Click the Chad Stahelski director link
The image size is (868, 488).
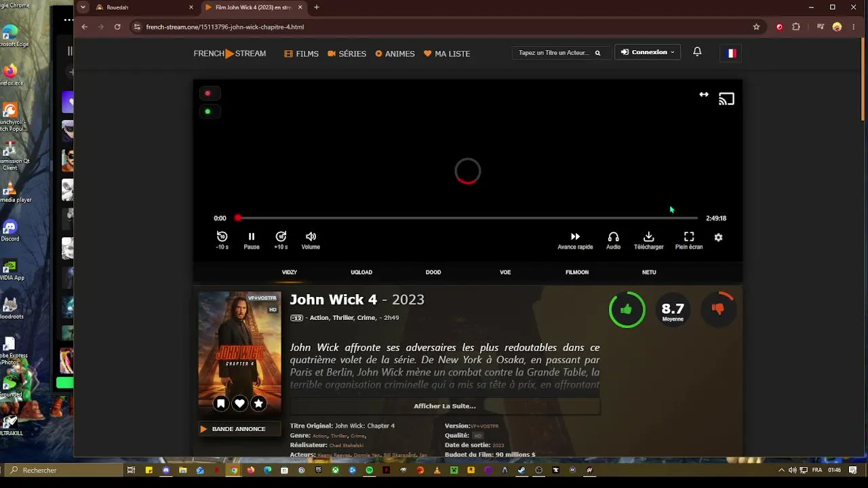pos(347,445)
